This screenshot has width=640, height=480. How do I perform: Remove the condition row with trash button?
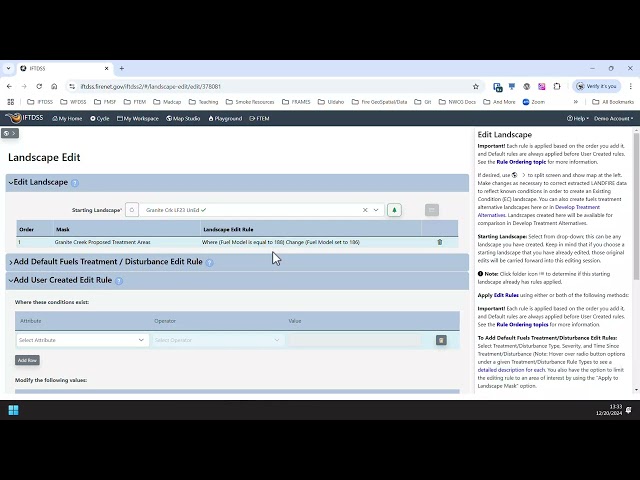[441, 340]
